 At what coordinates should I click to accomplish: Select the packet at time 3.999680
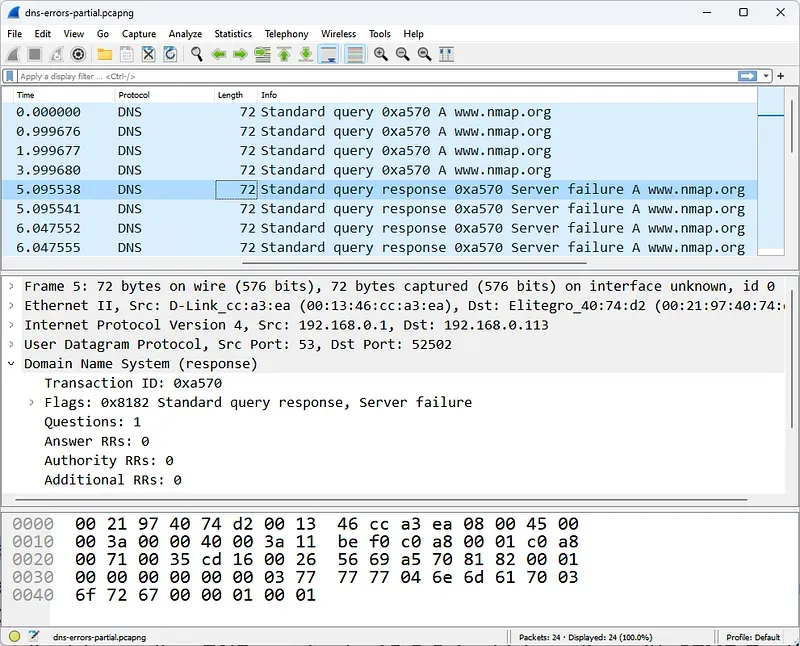(x=380, y=170)
